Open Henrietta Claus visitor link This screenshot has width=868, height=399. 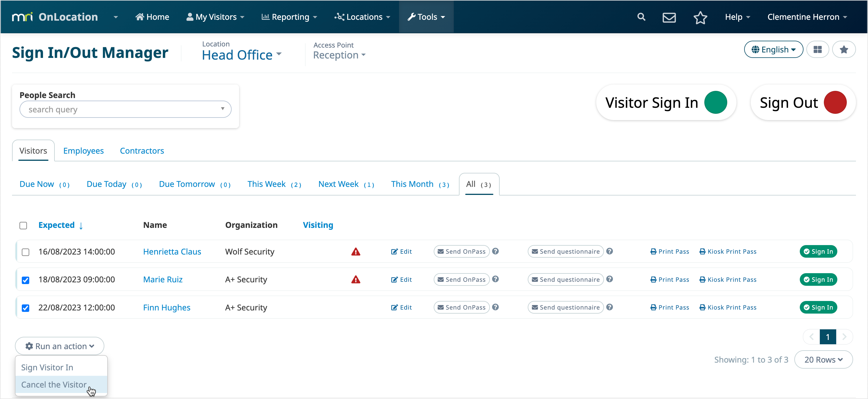pyautogui.click(x=172, y=252)
